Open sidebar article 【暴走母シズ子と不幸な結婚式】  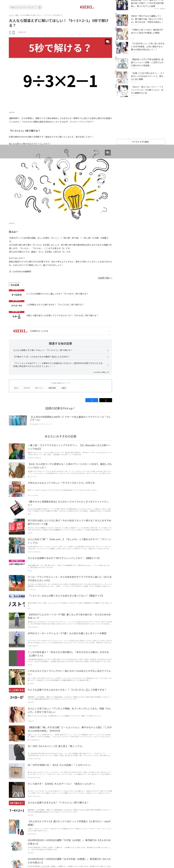pyautogui.click(x=148, y=62)
